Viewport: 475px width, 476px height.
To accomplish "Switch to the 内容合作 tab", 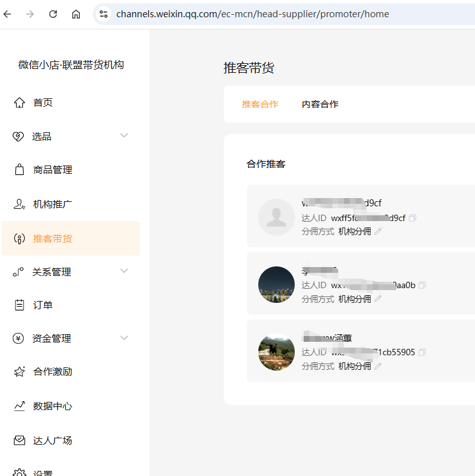I will pyautogui.click(x=320, y=104).
